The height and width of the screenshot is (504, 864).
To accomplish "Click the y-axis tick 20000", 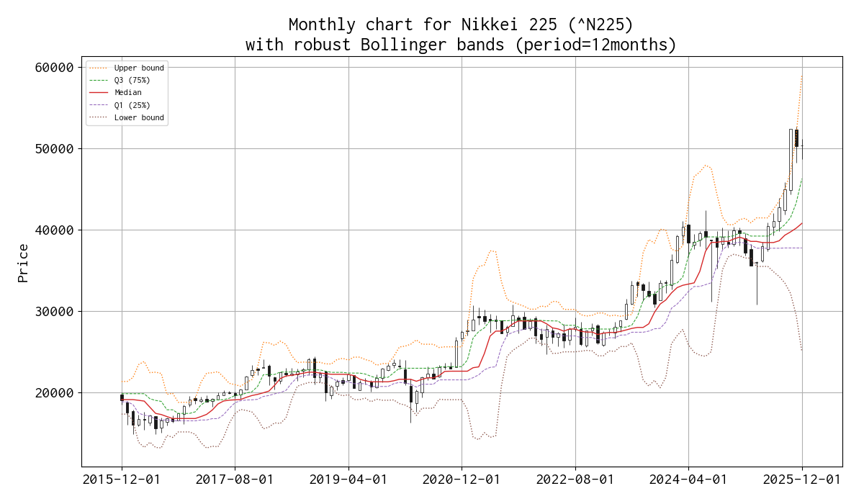I will tap(55, 393).
